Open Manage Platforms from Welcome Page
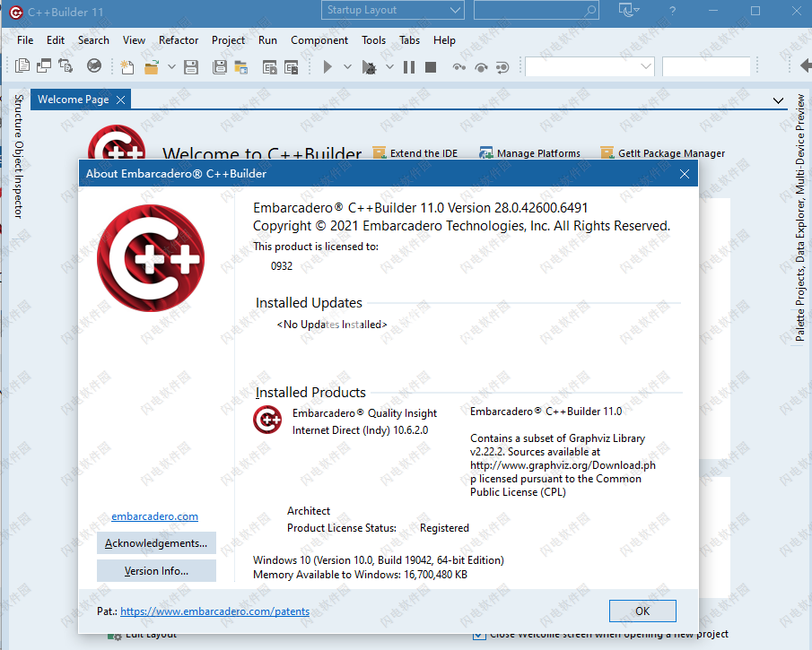The width and height of the screenshot is (812, 650). coord(529,153)
